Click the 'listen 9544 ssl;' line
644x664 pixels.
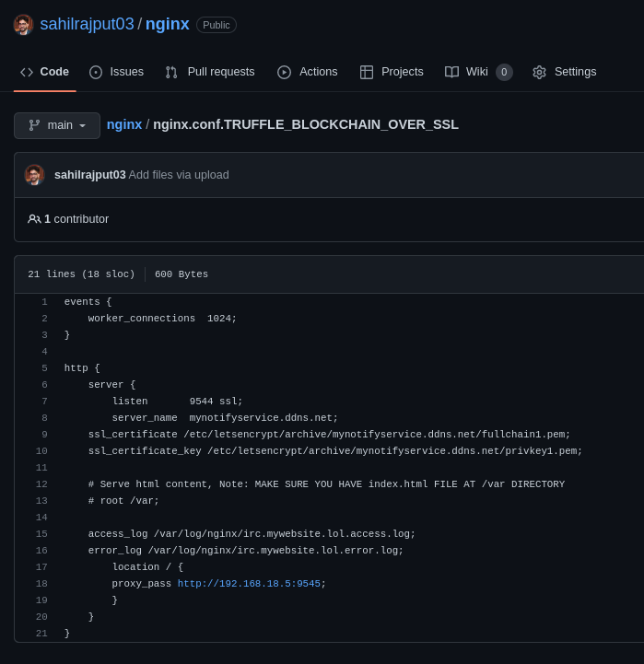pyautogui.click(x=177, y=402)
